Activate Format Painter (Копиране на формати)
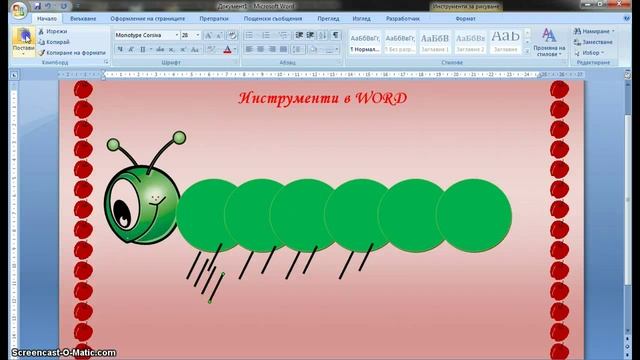 coord(72,53)
